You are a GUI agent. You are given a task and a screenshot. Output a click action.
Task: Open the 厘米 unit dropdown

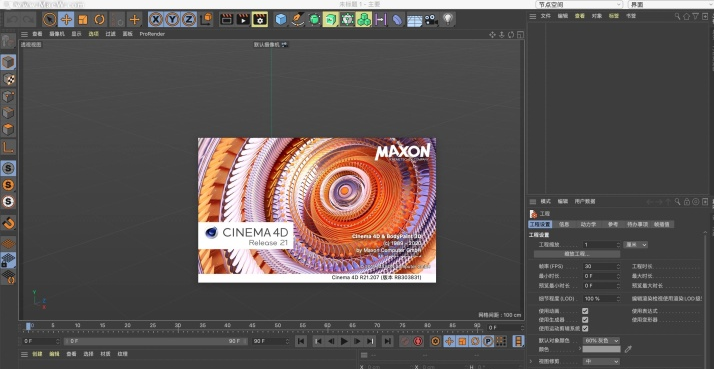(635, 245)
